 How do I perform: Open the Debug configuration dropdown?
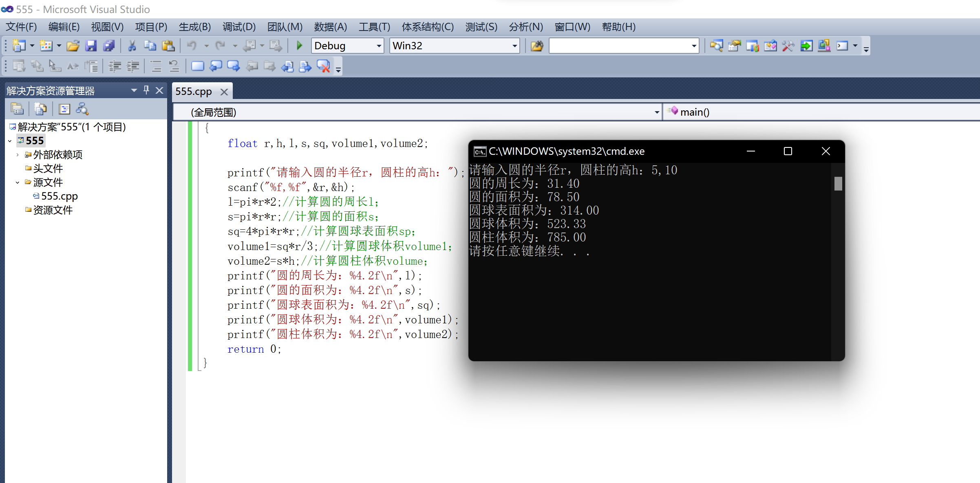[379, 46]
